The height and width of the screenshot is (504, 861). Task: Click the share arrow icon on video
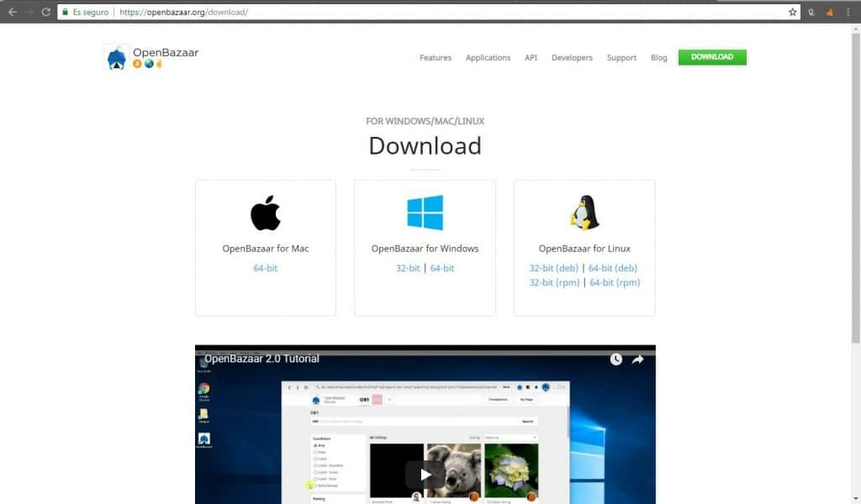pyautogui.click(x=637, y=360)
